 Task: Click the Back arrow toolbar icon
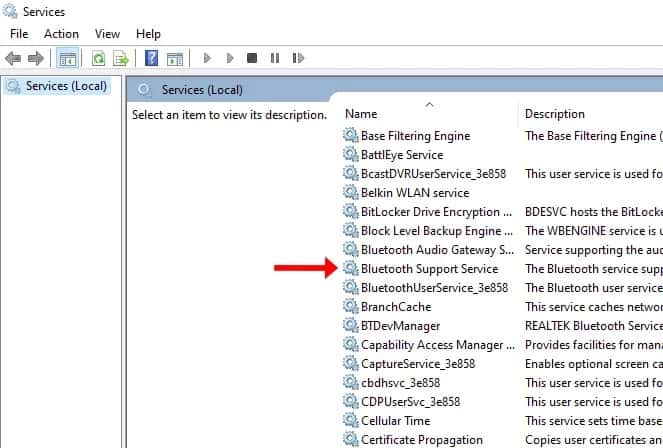(13, 58)
